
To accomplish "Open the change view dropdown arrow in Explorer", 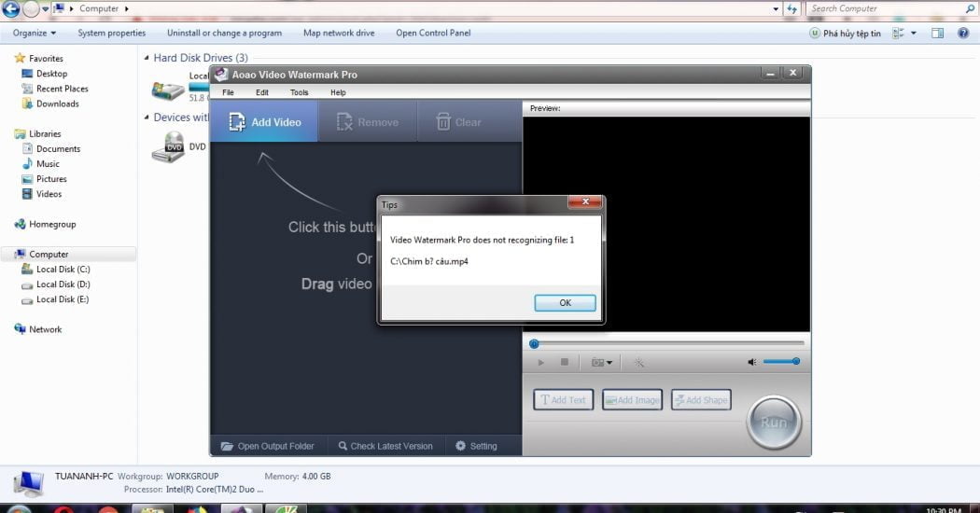I will (914, 34).
